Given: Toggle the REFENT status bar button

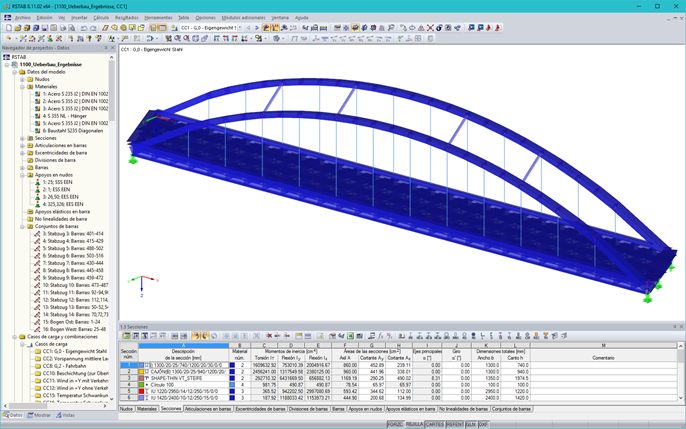Looking at the screenshot, I should [x=455, y=425].
